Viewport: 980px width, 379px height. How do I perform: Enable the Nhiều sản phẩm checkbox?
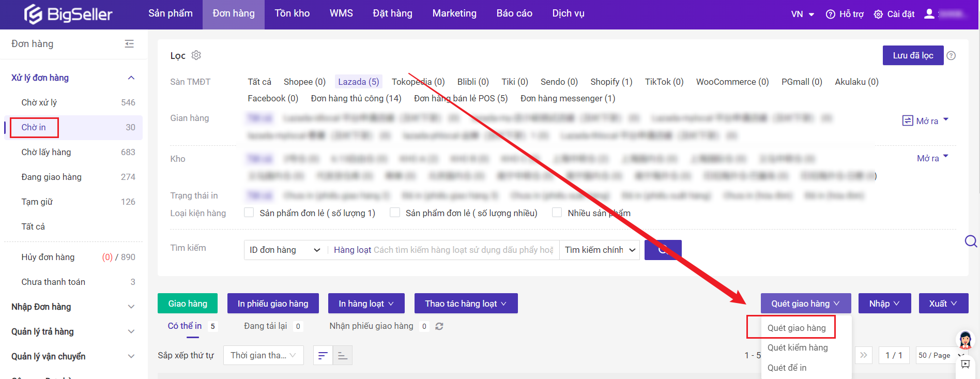(557, 213)
